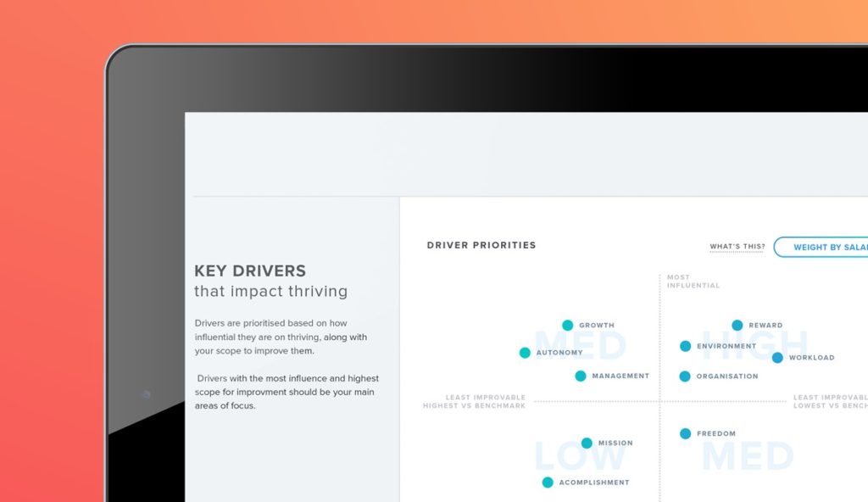Viewport: 868px width, 502px height.
Task: Click the paragraph starting "Drivers with the most influence"
Action: (287, 392)
